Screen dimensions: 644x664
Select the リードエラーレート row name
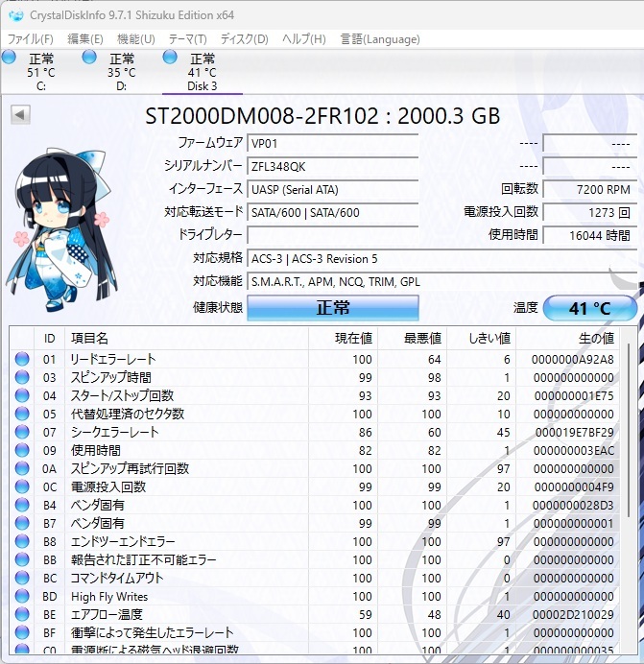pos(113,359)
